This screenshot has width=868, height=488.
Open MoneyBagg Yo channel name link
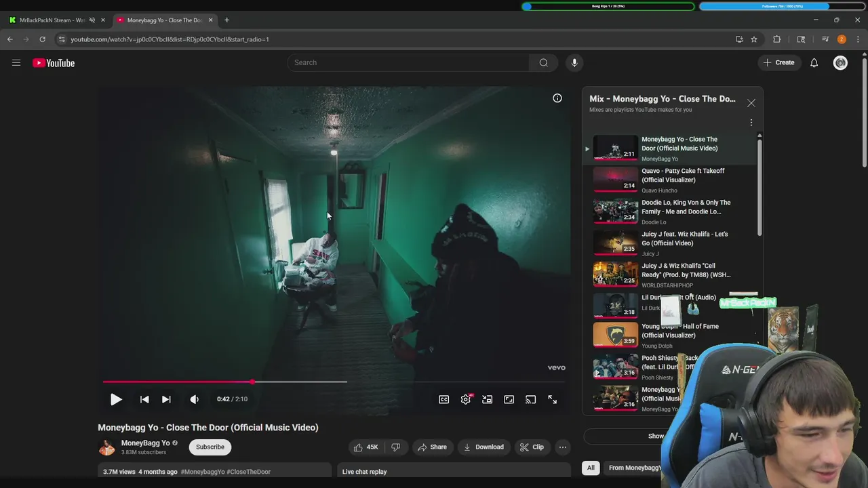(145, 443)
